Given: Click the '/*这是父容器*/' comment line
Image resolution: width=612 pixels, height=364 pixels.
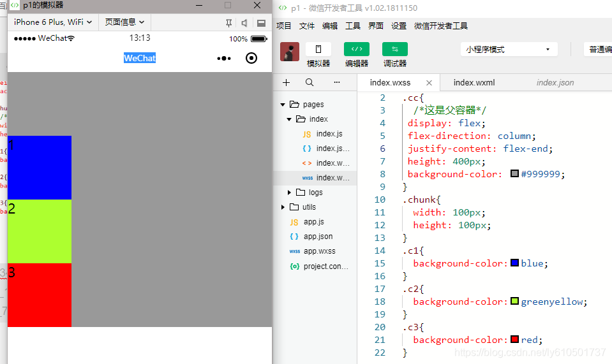Looking at the screenshot, I should 450,110.
